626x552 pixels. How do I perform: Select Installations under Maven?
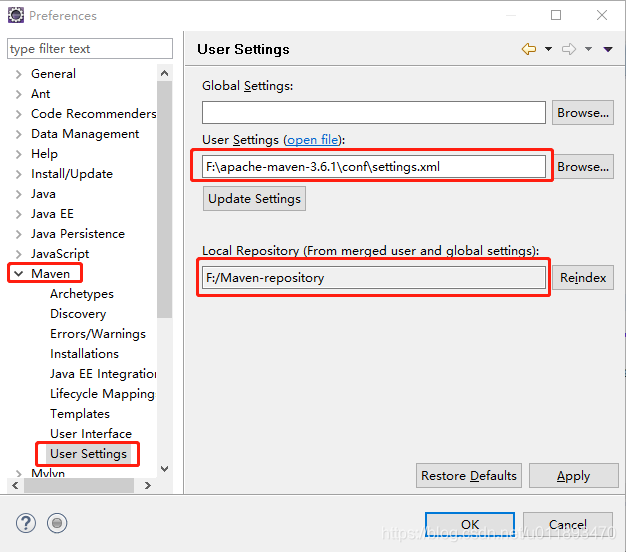click(84, 354)
